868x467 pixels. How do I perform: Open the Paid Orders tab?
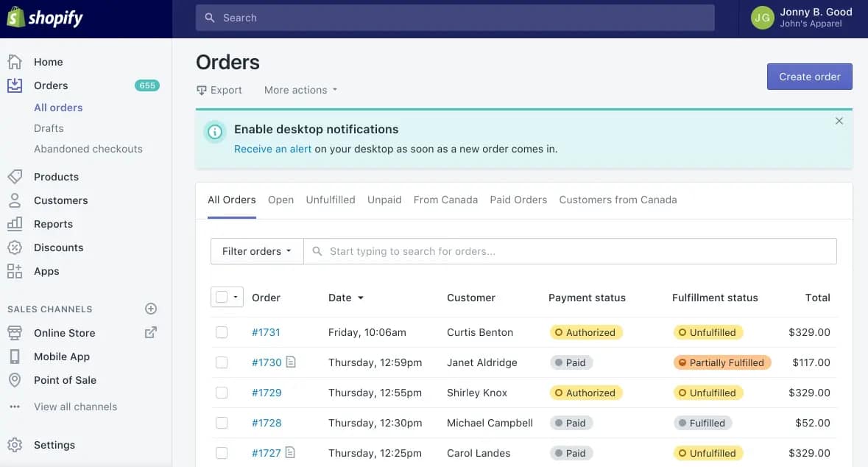coord(518,200)
